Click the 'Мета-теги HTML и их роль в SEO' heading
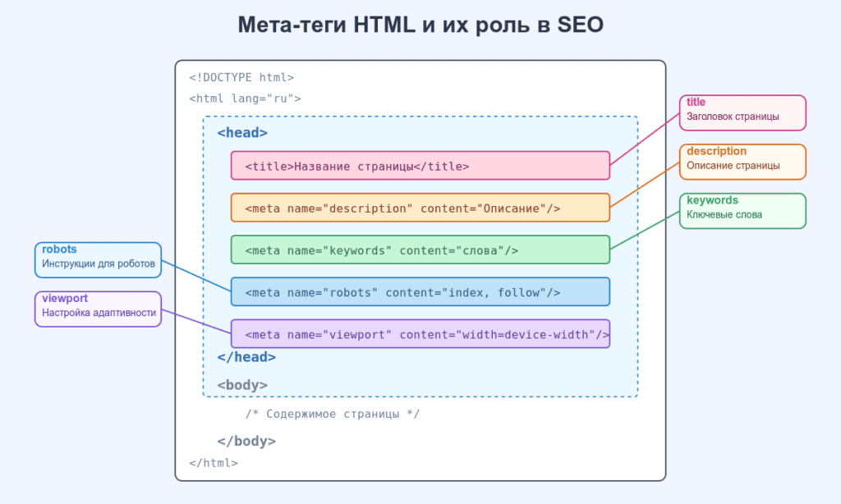The width and height of the screenshot is (841, 504). tap(420, 25)
